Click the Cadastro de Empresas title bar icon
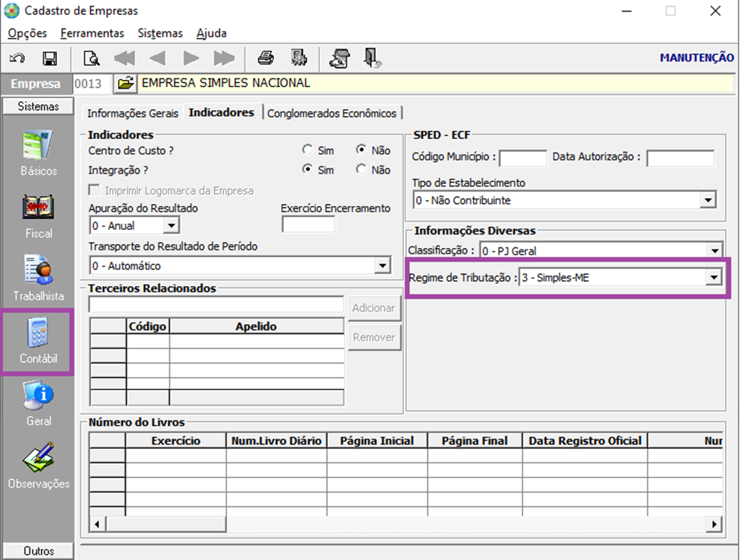This screenshot has width=741, height=560. coord(11,10)
